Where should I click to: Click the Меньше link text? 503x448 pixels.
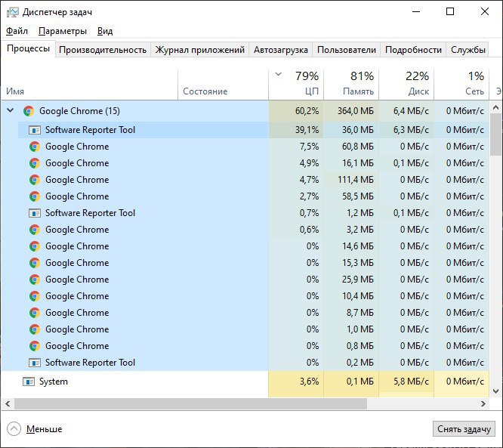(x=45, y=429)
